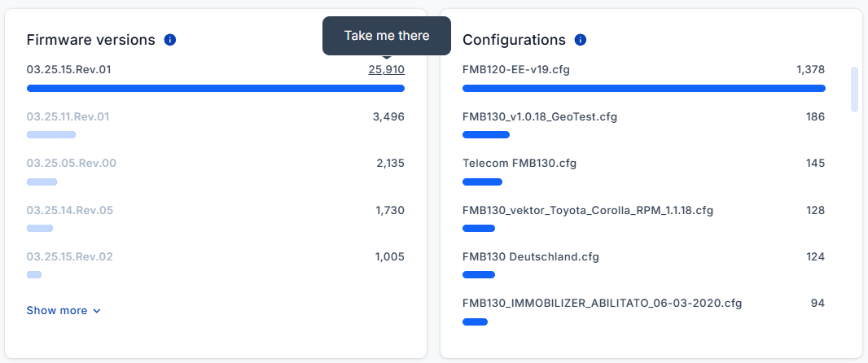
Task: Choose firmware 03.25.05.Rev.00 entry
Action: tap(71, 163)
